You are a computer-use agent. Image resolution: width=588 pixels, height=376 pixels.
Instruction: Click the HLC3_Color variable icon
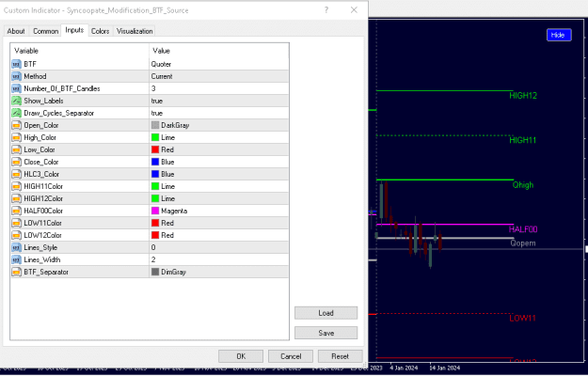16,174
